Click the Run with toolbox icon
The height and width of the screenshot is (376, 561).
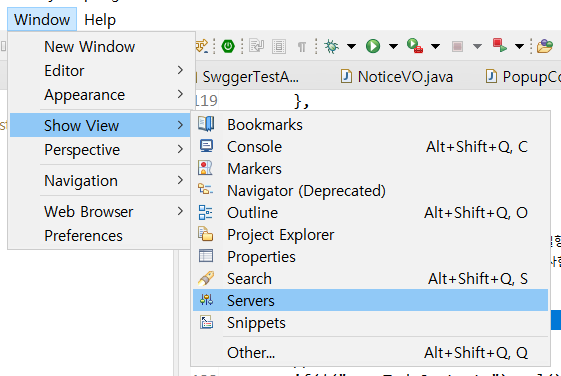pos(415,46)
